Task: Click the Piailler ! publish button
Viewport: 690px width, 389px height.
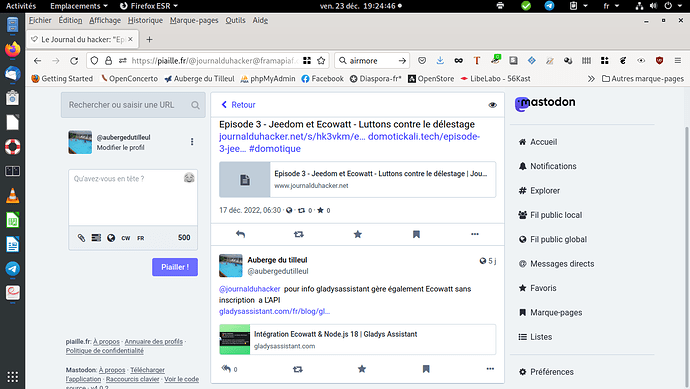Action: click(x=175, y=267)
